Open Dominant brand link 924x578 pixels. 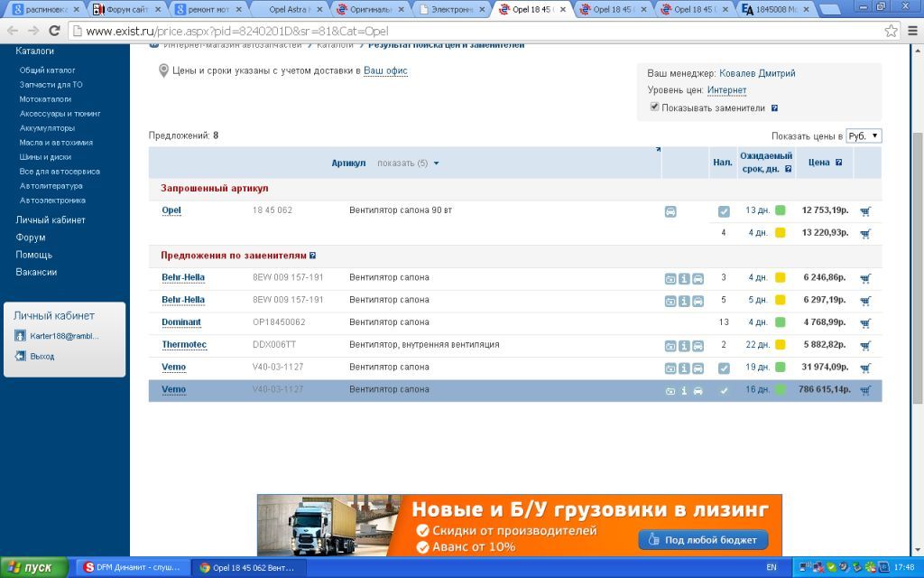pyautogui.click(x=181, y=322)
